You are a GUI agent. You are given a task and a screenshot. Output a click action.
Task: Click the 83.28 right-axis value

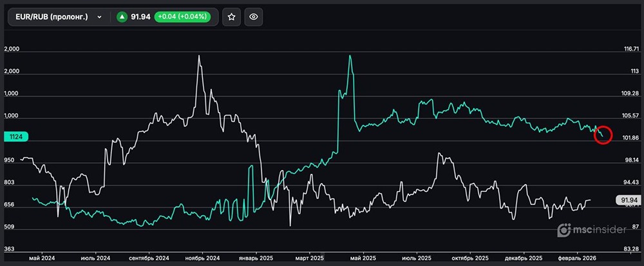pos(630,249)
